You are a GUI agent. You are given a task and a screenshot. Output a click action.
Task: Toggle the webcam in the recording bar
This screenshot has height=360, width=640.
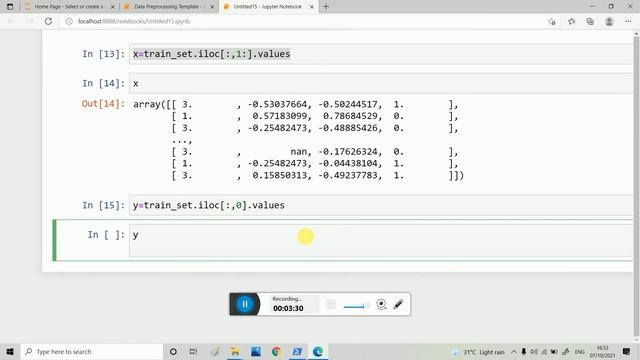[381, 304]
